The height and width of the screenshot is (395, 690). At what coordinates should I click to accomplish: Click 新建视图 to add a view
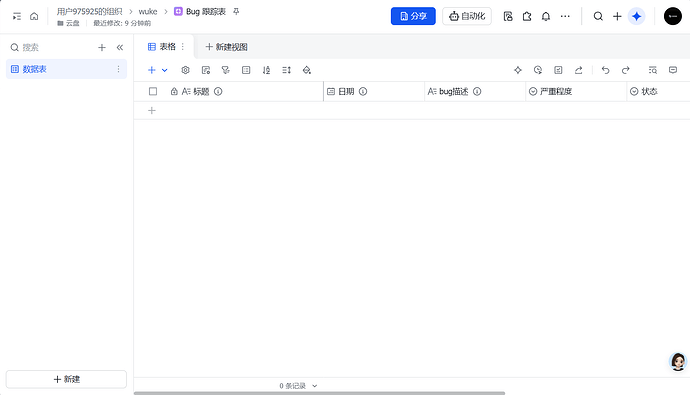227,47
